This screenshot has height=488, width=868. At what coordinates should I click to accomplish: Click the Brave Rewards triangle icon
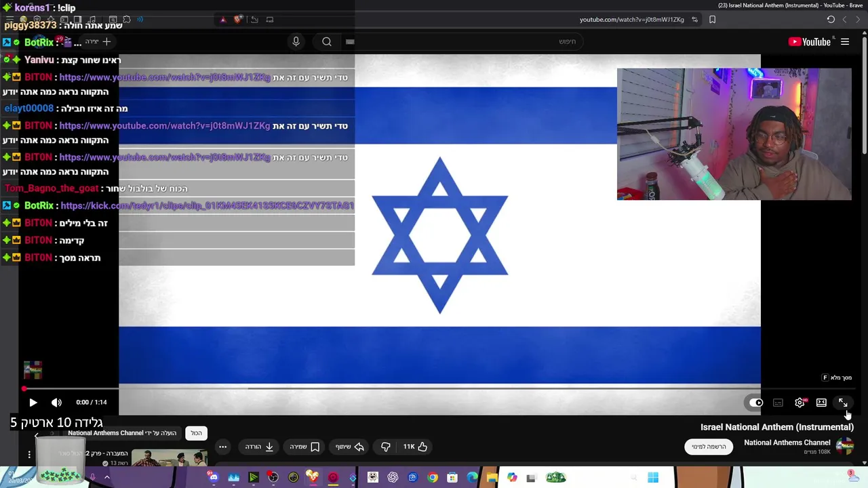click(223, 20)
